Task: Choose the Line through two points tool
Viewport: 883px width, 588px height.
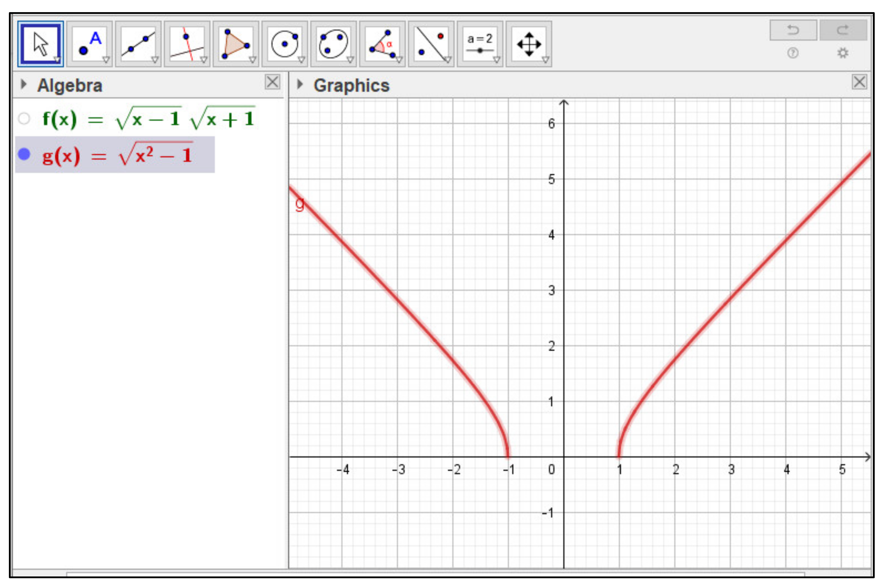Action: [138, 44]
